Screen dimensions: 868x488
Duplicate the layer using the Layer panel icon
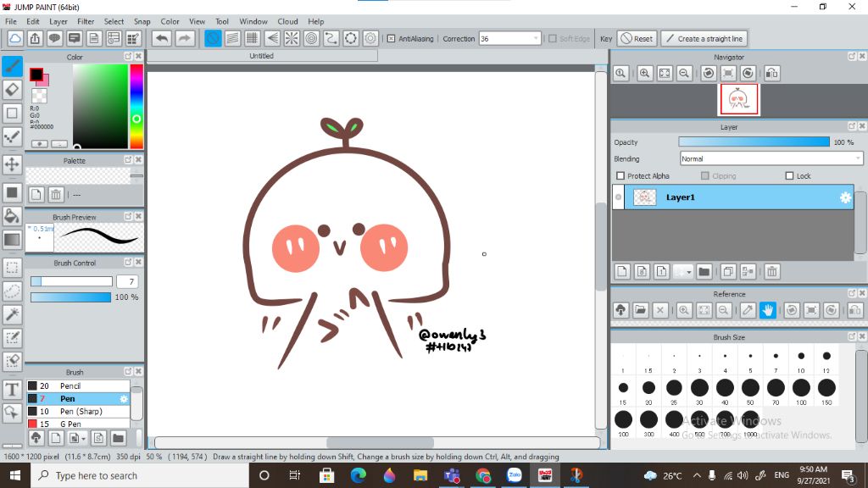(728, 272)
